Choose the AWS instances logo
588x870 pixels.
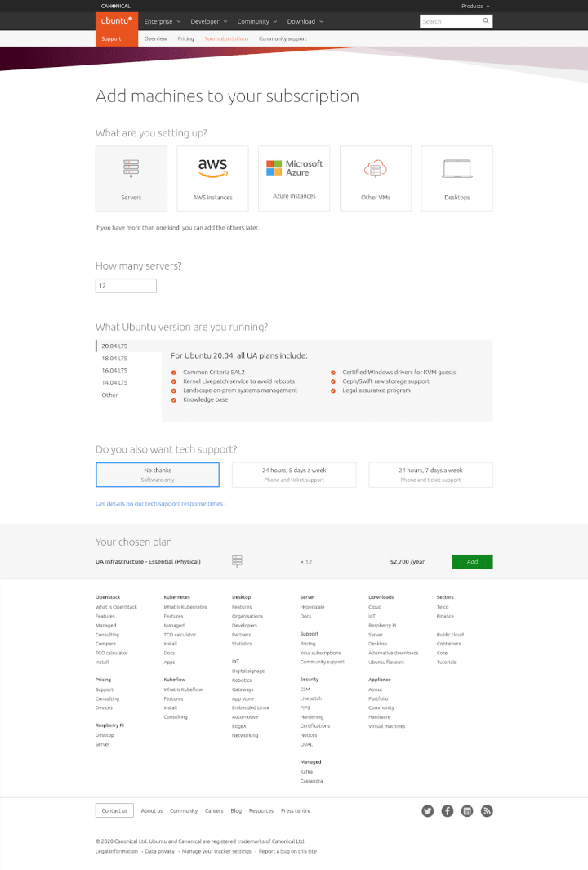point(212,167)
